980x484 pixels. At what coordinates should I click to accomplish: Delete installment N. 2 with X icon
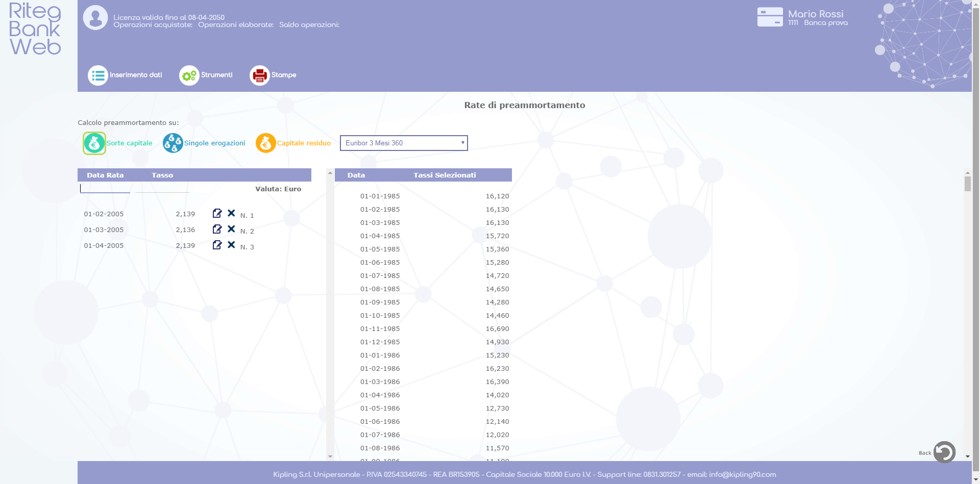231,229
